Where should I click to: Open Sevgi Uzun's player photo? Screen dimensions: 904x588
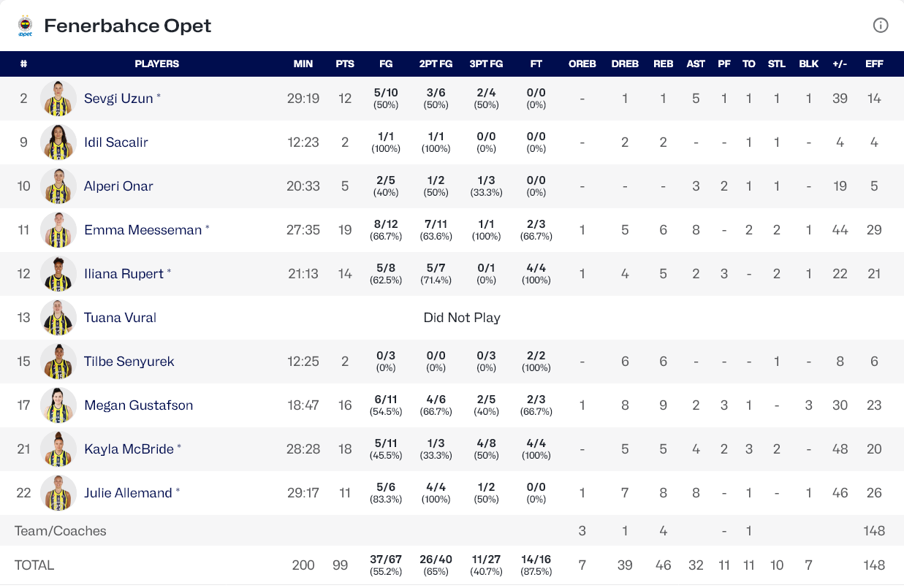coord(58,99)
